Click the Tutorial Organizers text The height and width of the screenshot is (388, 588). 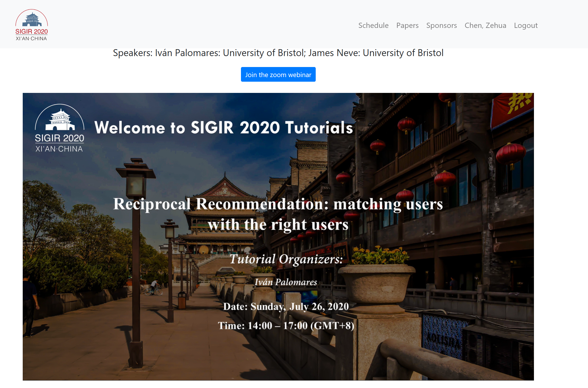pos(286,259)
